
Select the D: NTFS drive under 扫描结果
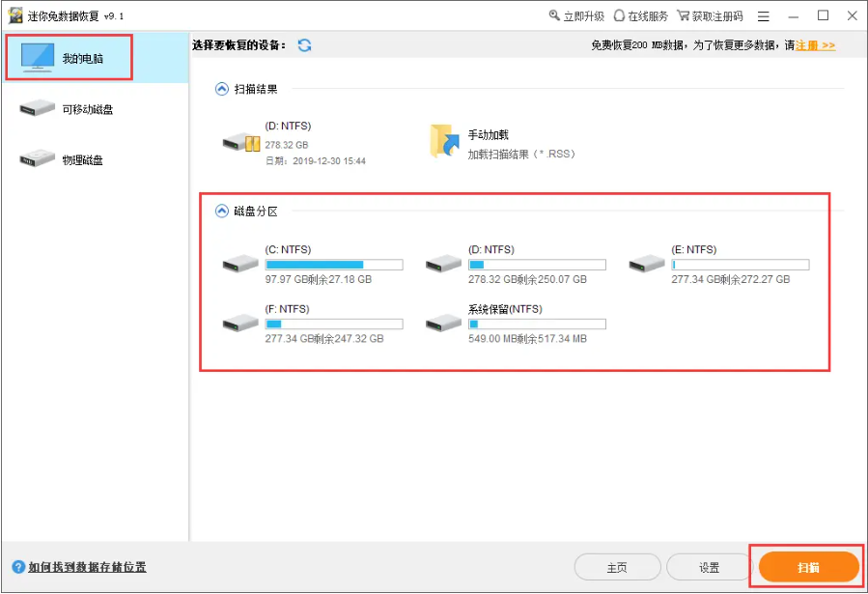[238, 141]
